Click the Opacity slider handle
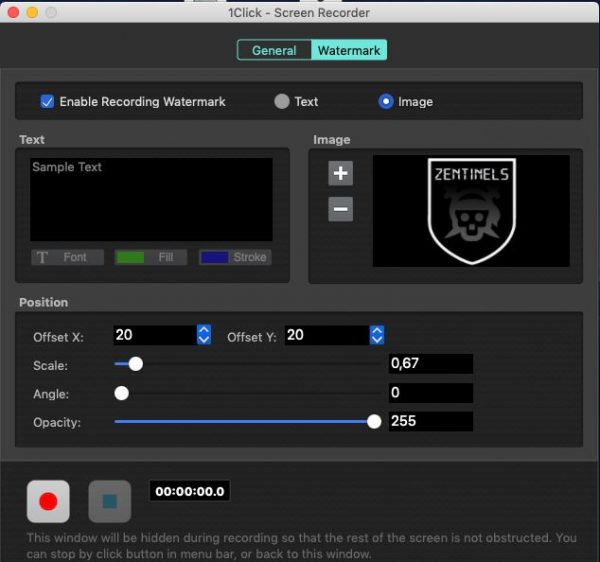The height and width of the screenshot is (562, 600). pyautogui.click(x=374, y=422)
